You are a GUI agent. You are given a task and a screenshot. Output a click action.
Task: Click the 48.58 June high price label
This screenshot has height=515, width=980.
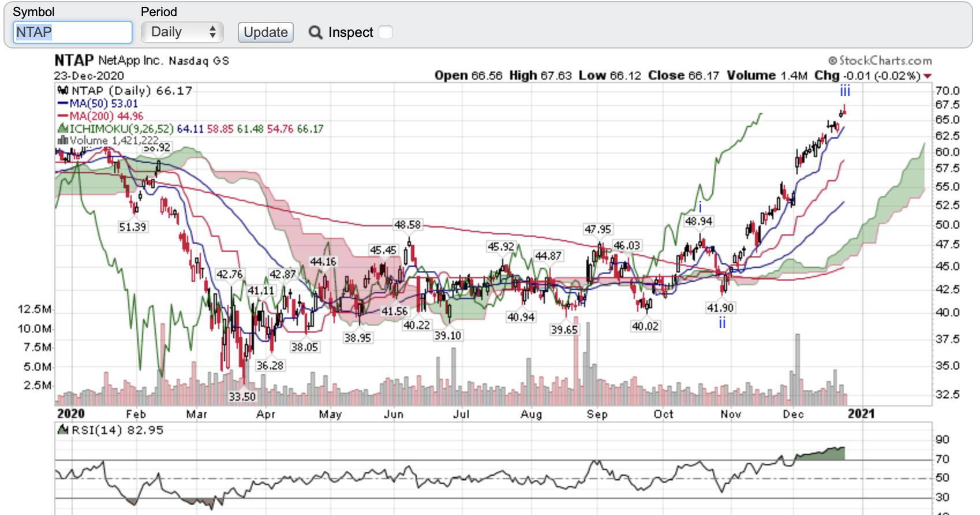[x=407, y=224]
